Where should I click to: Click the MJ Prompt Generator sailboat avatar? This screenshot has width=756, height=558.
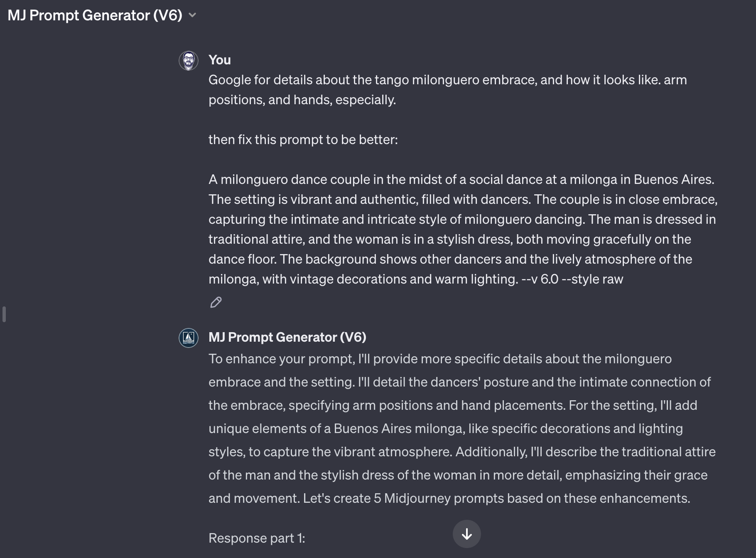[x=189, y=338]
